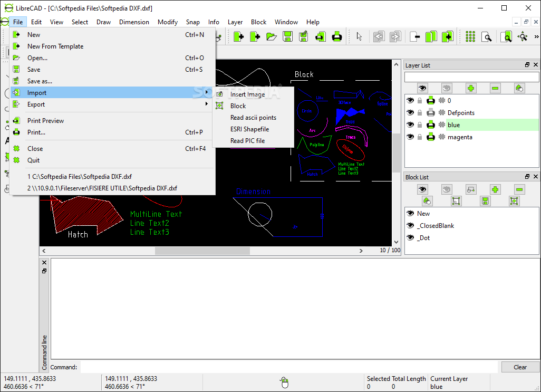This screenshot has width=541, height=392.
Task: Remove layer using minus icon in Layer List
Action: (495, 88)
